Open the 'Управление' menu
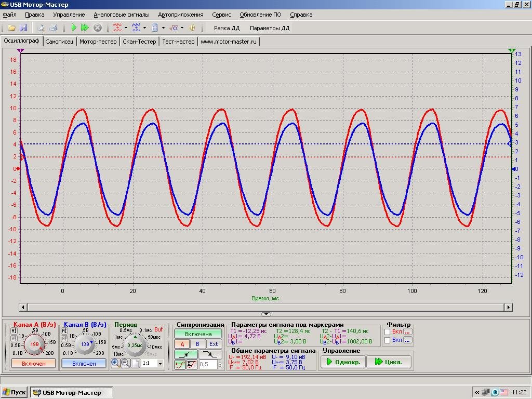The width and height of the screenshot is (532, 399). coord(69,15)
